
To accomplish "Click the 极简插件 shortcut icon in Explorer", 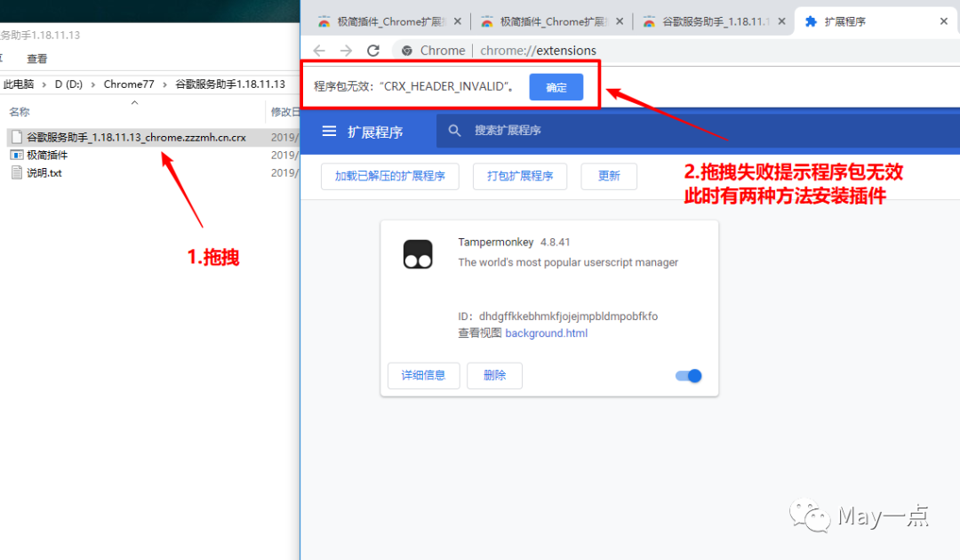I will point(17,155).
